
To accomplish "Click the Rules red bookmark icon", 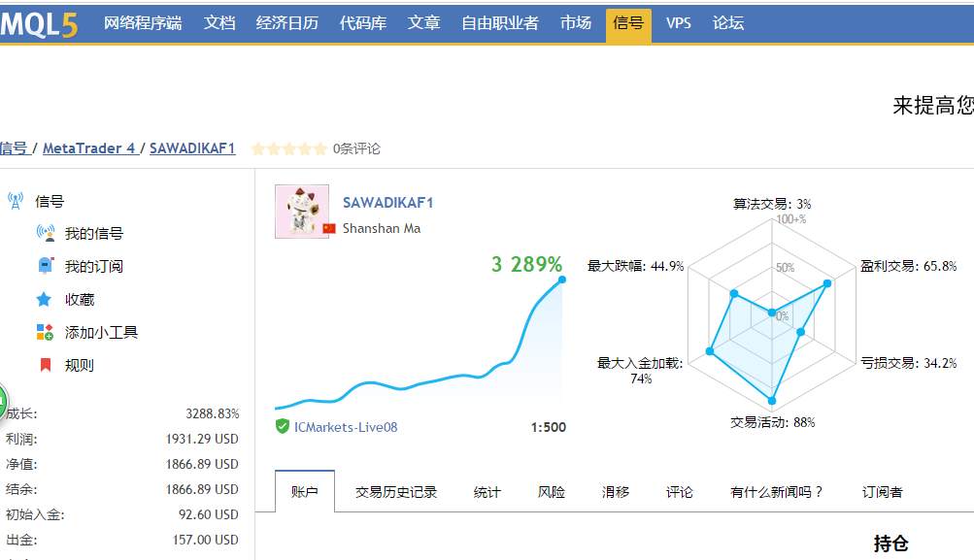I will click(46, 365).
